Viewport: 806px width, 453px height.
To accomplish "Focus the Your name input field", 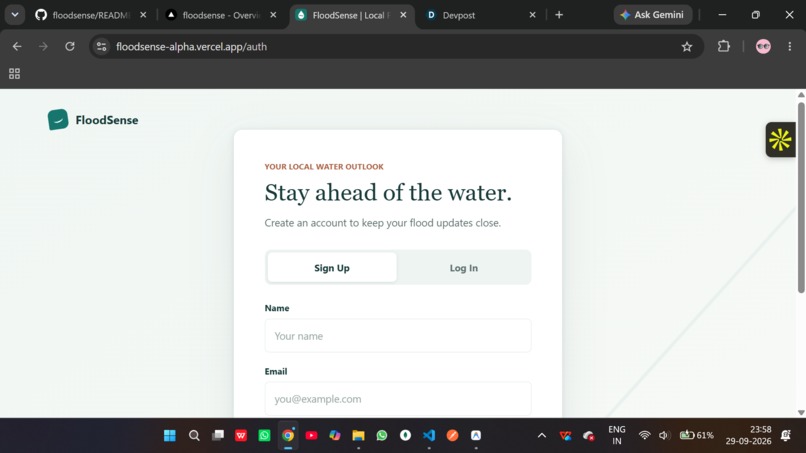I will coord(398,336).
